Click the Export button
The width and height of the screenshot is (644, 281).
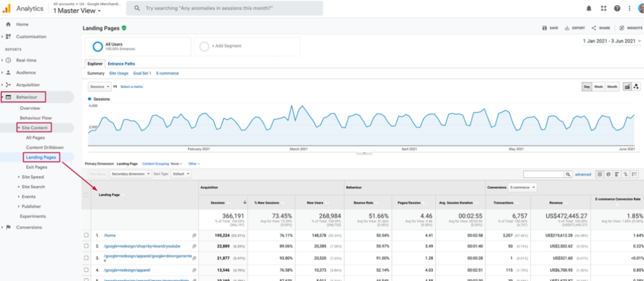(575, 28)
